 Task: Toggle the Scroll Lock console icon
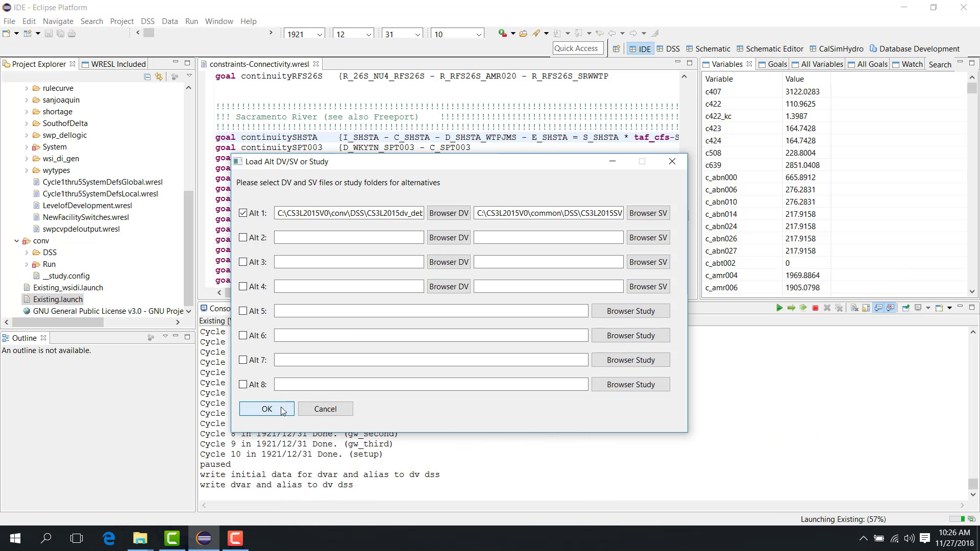click(866, 308)
